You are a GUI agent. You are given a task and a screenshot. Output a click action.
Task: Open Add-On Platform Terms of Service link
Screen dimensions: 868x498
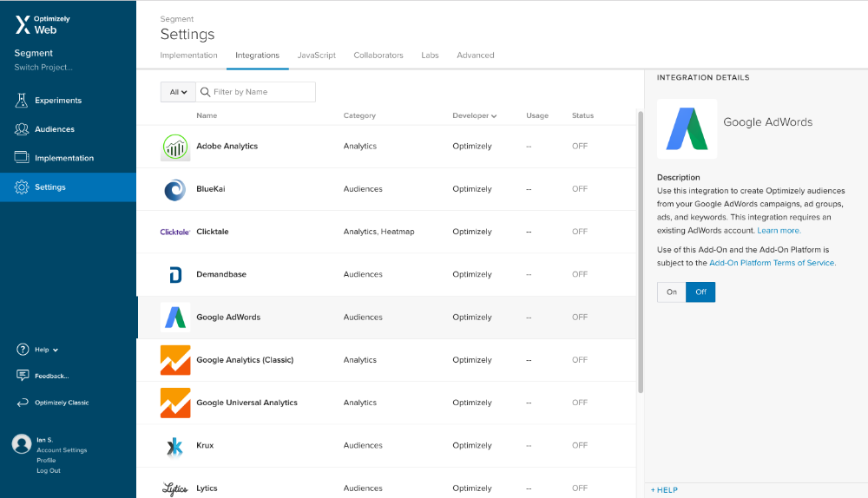[x=772, y=263]
